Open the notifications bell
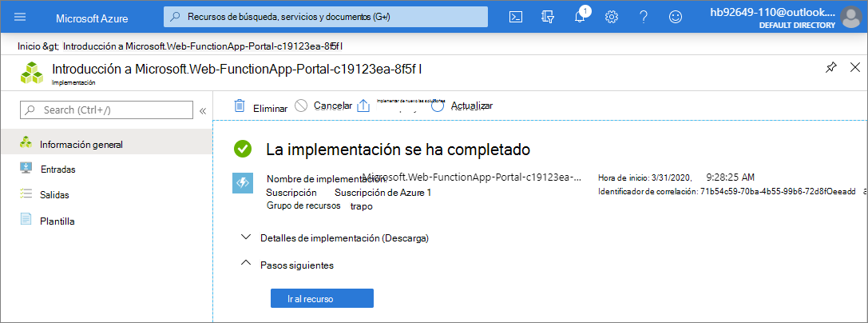Image resolution: width=868 pixels, height=323 pixels. click(x=580, y=17)
